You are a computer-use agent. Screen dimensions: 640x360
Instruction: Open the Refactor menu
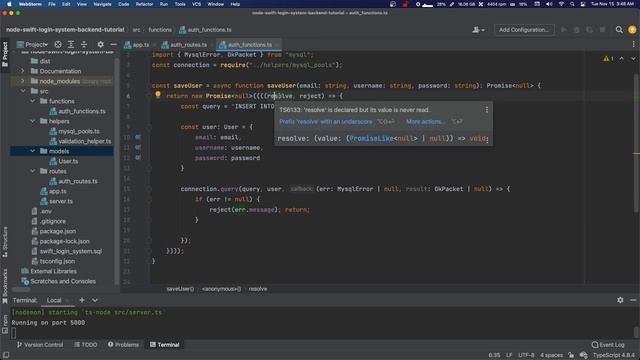(x=144, y=4)
